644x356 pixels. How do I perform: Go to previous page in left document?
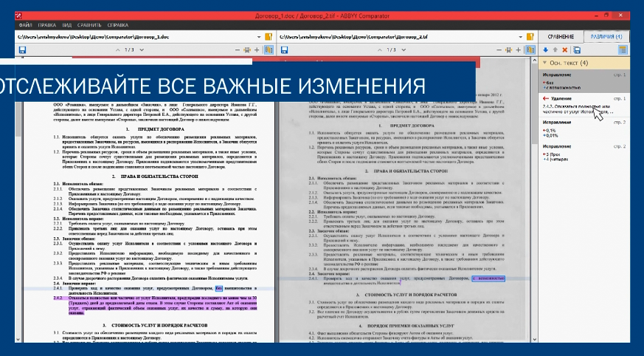coord(118,49)
